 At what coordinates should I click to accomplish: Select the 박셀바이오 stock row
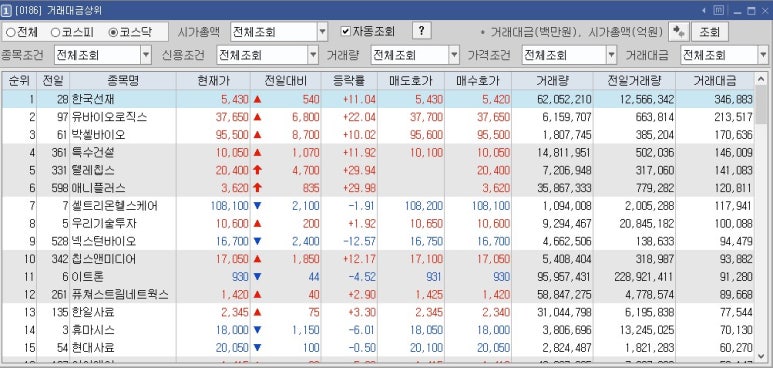tap(378, 135)
